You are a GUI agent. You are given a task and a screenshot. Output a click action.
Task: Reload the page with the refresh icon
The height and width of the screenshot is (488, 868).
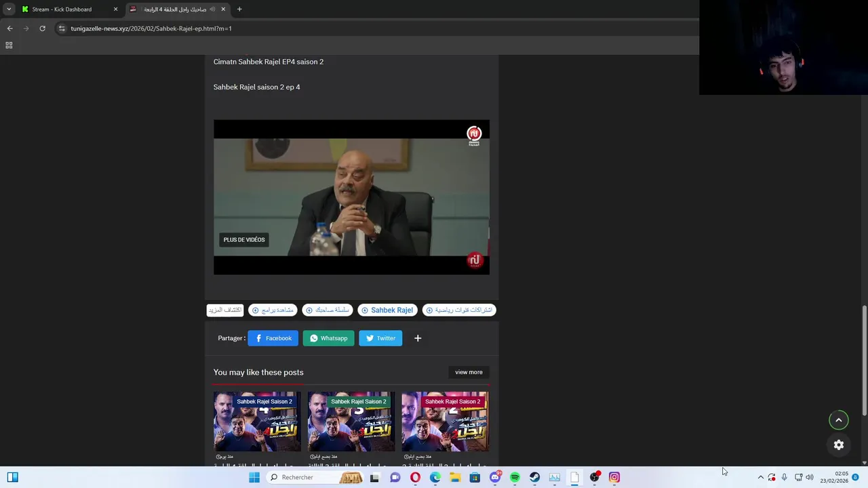tap(42, 28)
